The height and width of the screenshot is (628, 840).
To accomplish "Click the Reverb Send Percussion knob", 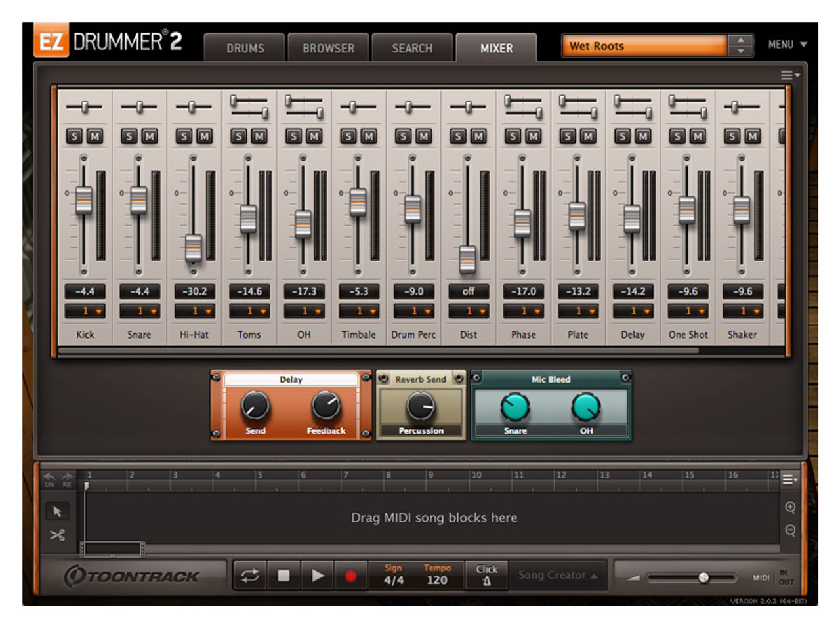I will click(x=421, y=406).
